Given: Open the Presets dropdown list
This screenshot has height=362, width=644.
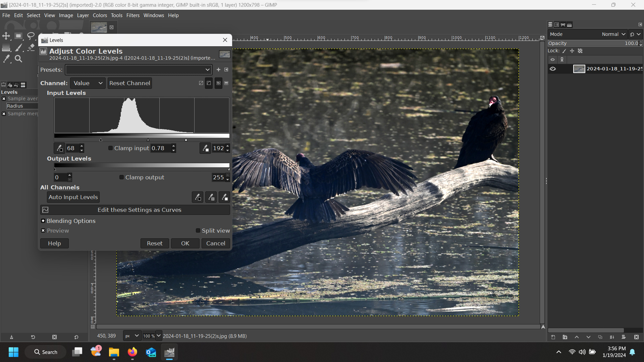Looking at the screenshot, I should (139, 70).
